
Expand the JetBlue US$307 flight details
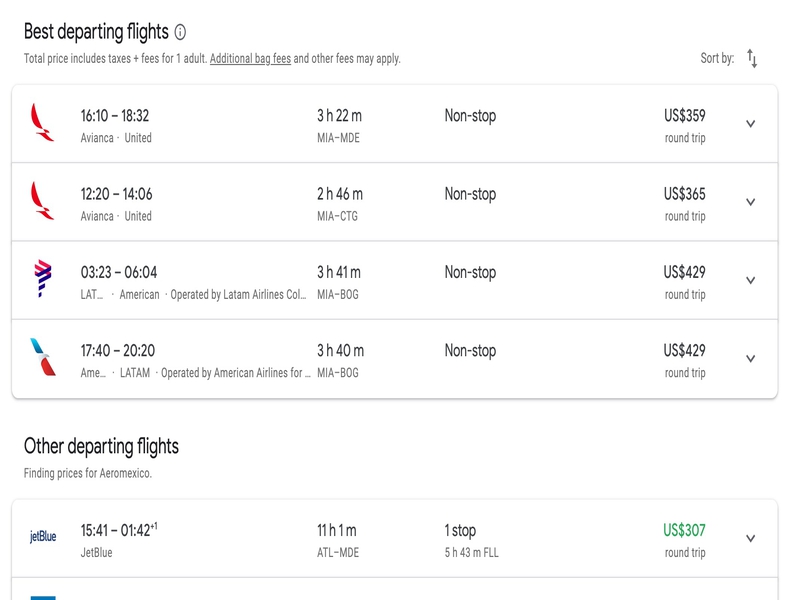[751, 538]
